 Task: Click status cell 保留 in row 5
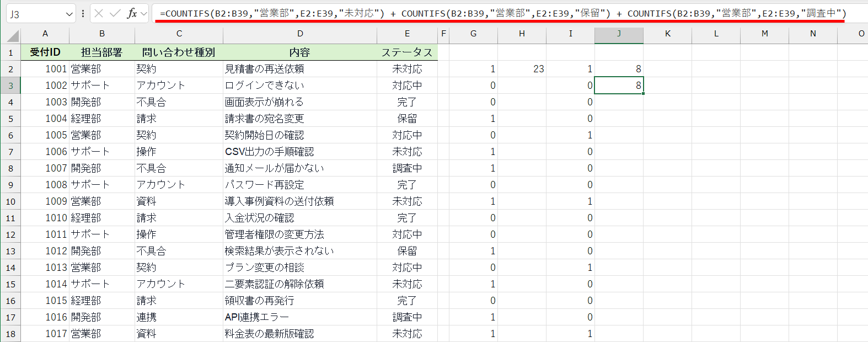(x=408, y=119)
